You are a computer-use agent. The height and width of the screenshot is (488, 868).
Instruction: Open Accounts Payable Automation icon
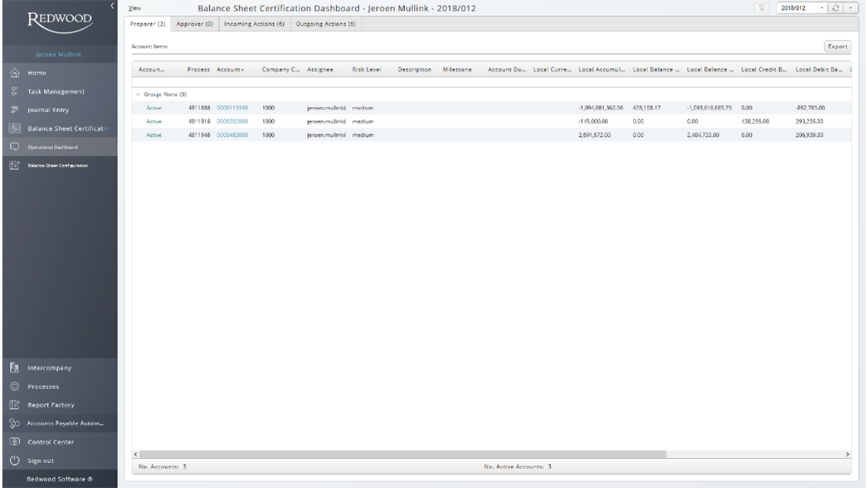point(13,424)
